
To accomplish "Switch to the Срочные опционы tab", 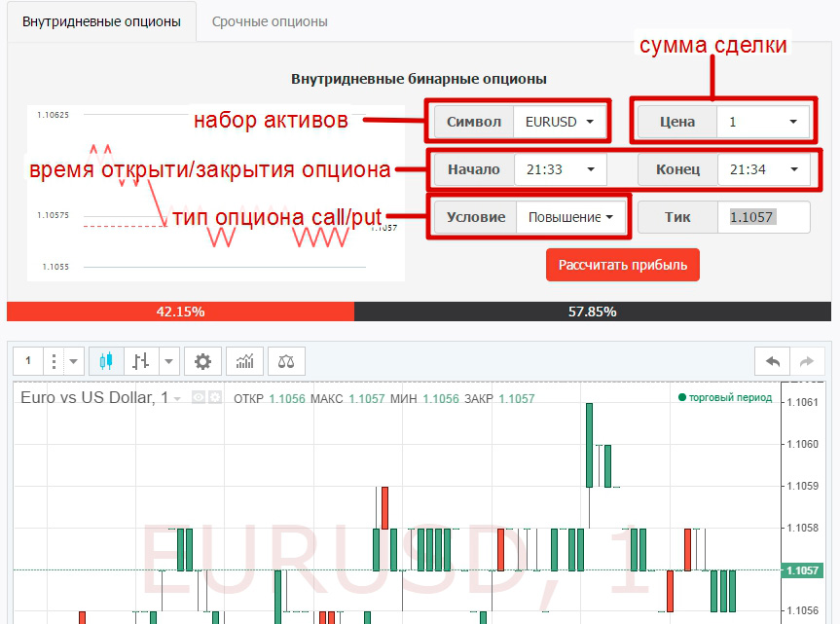I will [270, 21].
